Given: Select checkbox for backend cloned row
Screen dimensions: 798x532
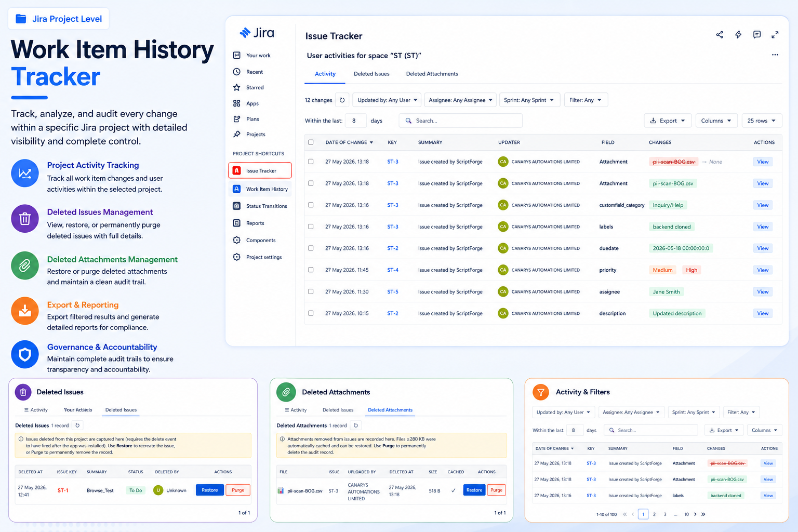Looking at the screenshot, I should (x=311, y=227).
